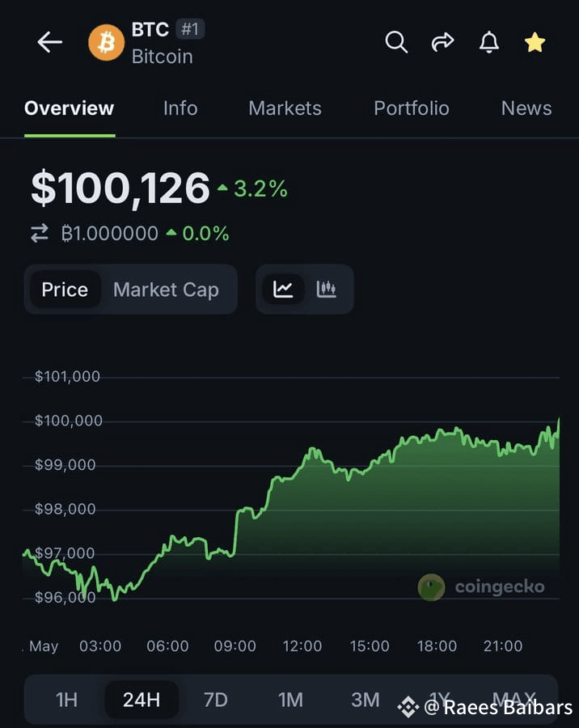Go to the Portfolio tab
579x728 pixels.
(412, 108)
